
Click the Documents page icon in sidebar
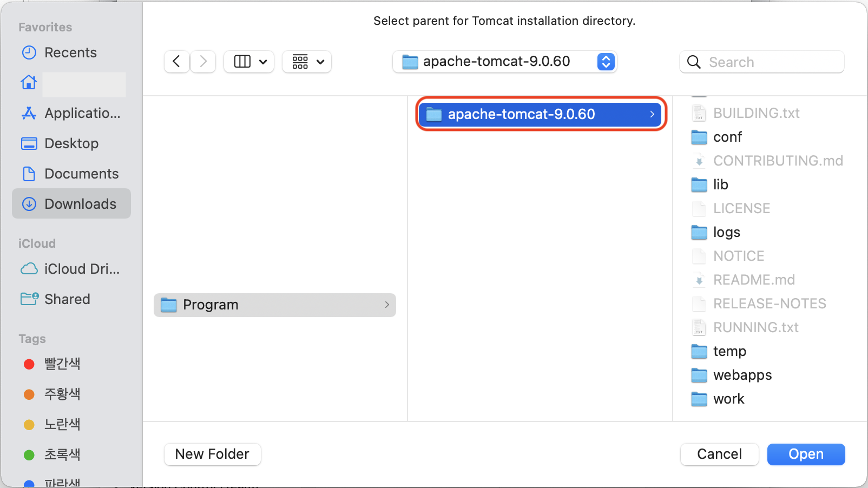pos(29,174)
